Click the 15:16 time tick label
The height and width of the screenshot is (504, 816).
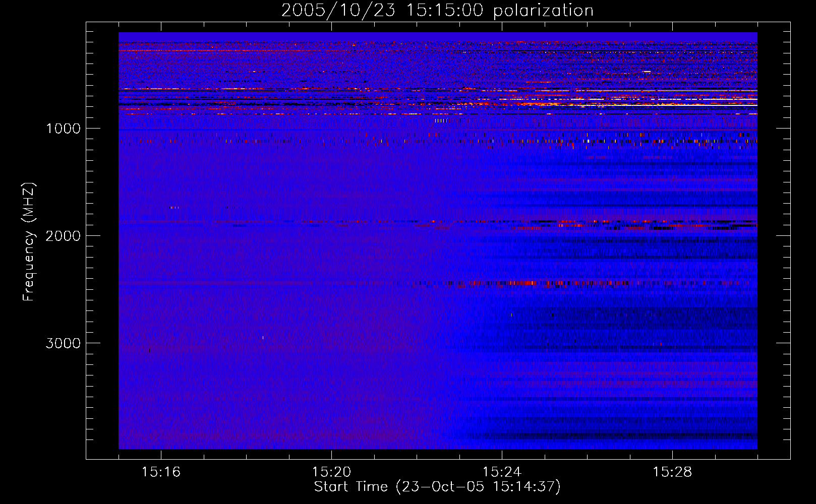[161, 472]
